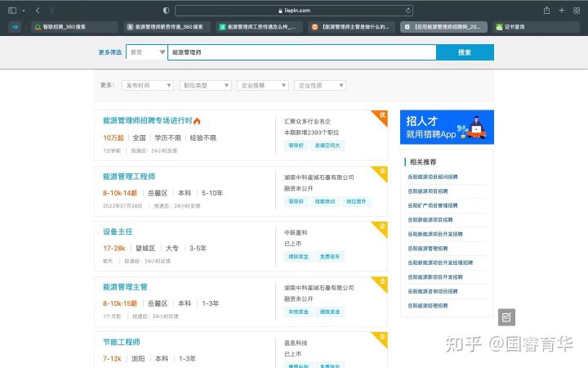
Task: Click search field containing 能源管理师
Action: [302, 52]
